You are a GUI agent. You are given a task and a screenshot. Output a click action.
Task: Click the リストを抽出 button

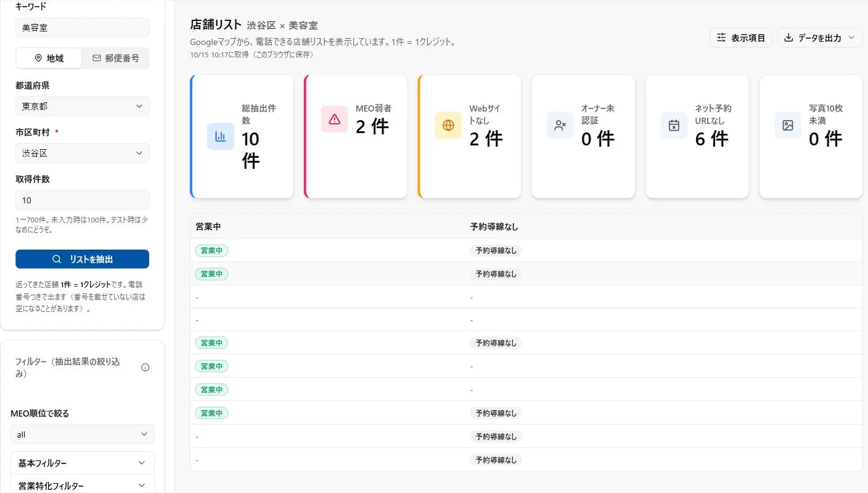[x=83, y=259]
